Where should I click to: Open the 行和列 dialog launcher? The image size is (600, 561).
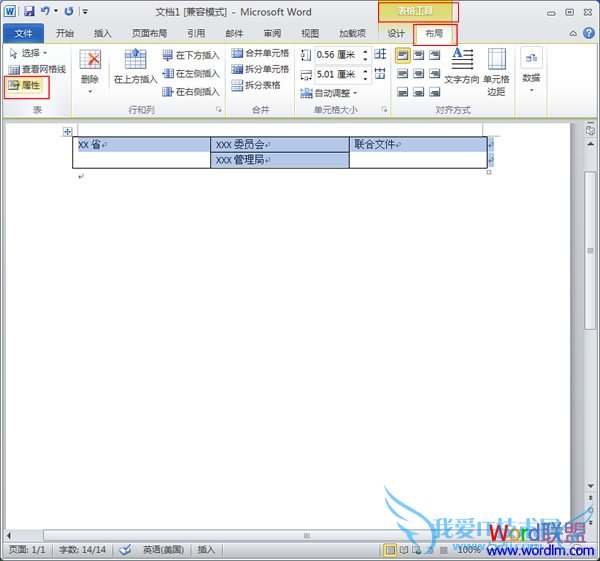pos(219,110)
